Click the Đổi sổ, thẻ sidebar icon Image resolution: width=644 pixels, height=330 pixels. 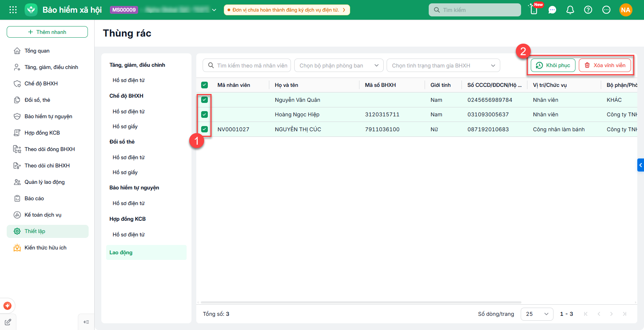[x=17, y=100]
